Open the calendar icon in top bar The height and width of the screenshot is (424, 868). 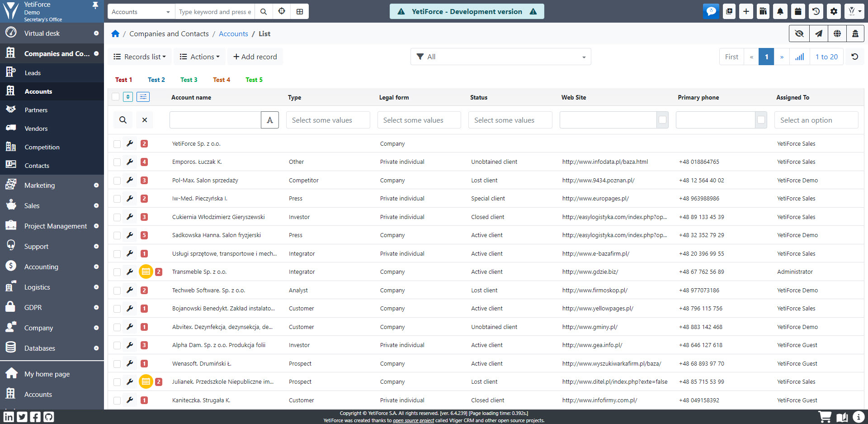[x=798, y=11]
